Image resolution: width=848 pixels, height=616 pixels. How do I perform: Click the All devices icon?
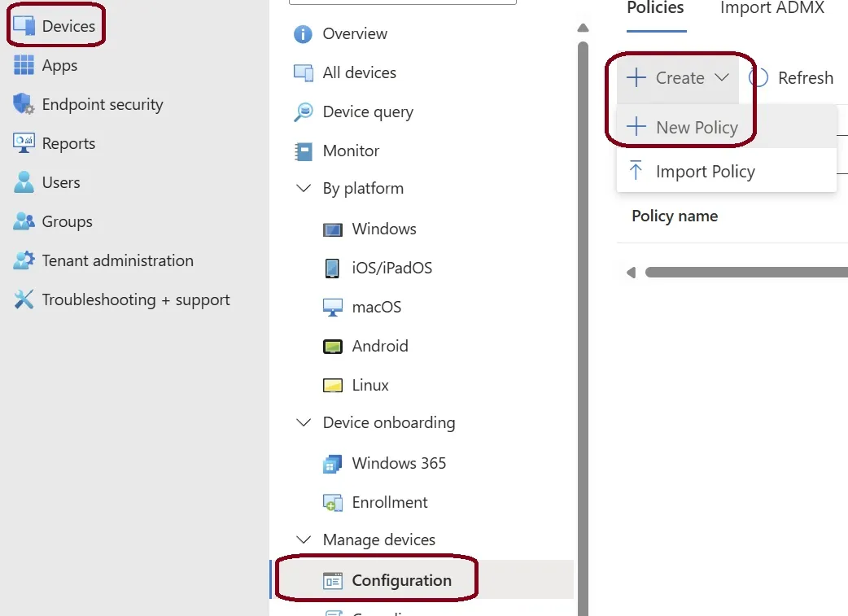304,72
